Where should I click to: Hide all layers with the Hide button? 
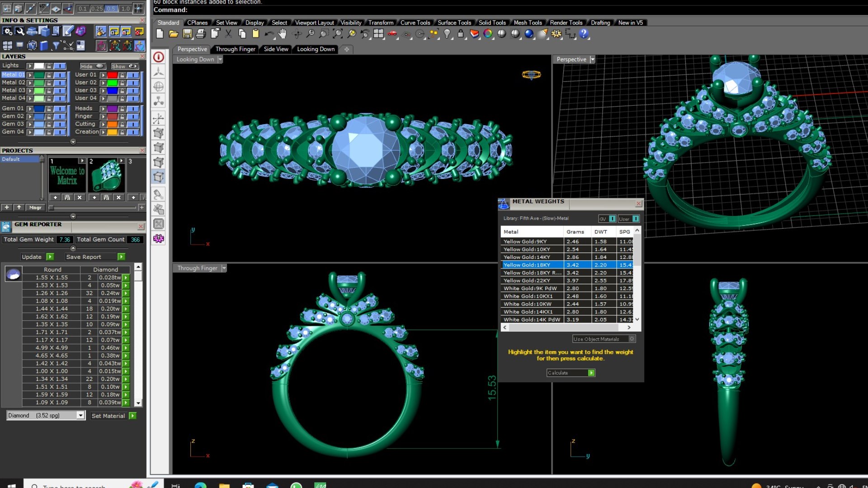pos(93,66)
